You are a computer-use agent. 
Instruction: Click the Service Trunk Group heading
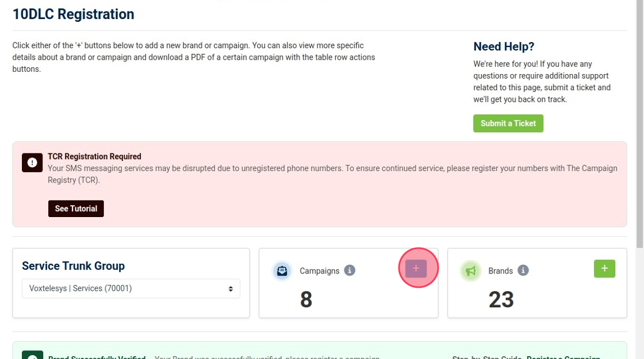73,266
